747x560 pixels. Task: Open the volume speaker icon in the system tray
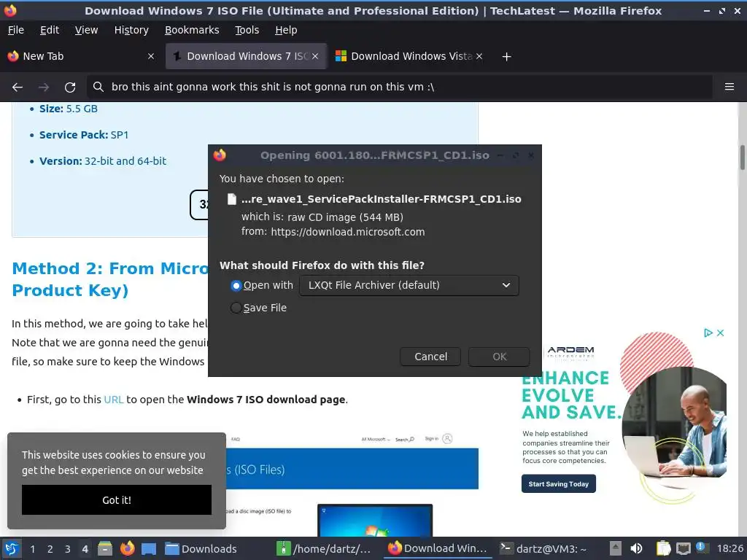(636, 548)
